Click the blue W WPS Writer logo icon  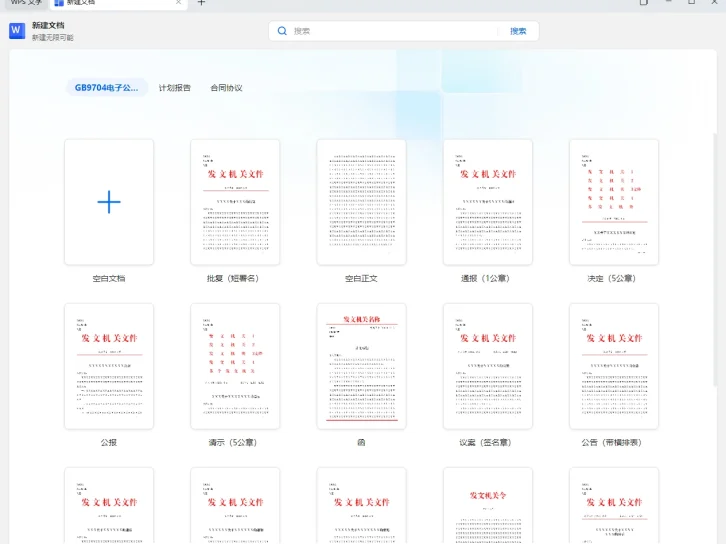click(17, 31)
